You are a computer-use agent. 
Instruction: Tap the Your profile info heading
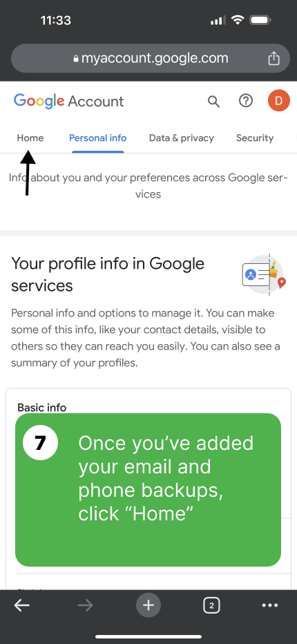pyautogui.click(x=108, y=274)
